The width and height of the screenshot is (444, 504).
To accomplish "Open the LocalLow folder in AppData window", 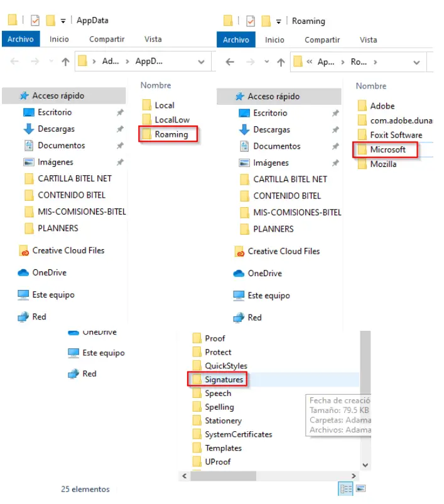I will coord(166,120).
